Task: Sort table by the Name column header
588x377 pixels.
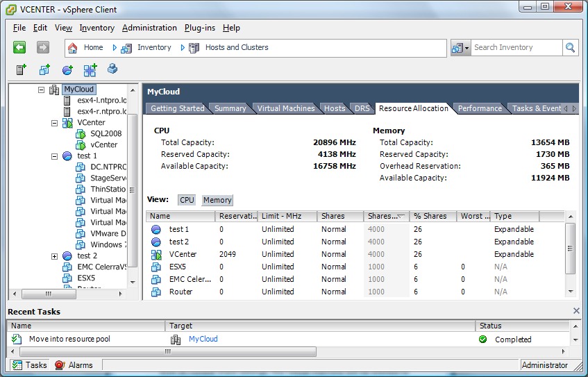Action: [180, 216]
